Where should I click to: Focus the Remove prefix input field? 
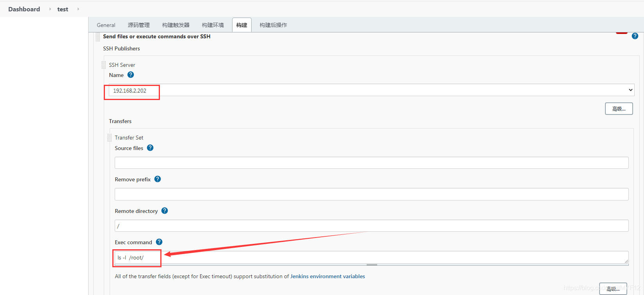pos(371,194)
